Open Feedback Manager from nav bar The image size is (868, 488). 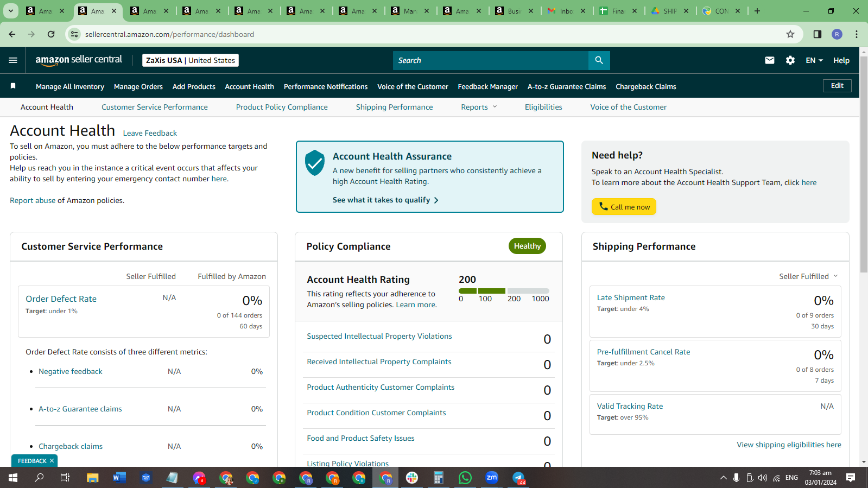pos(488,86)
